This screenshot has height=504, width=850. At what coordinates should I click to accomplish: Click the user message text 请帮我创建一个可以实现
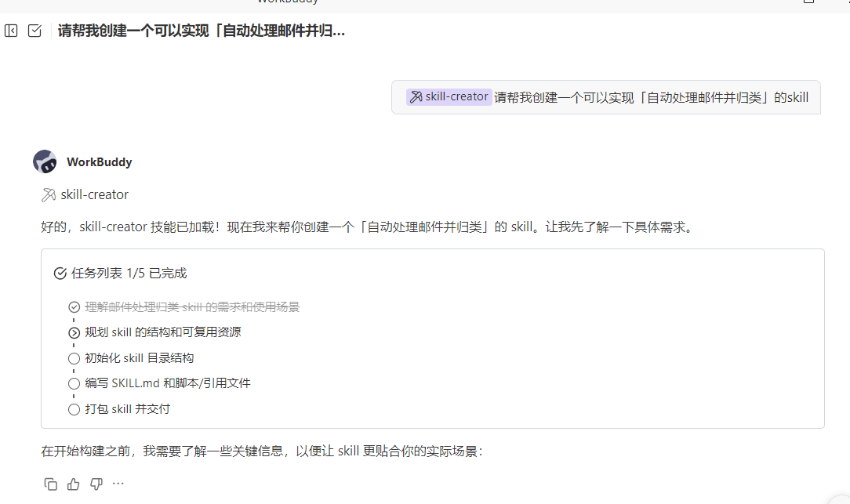651,97
